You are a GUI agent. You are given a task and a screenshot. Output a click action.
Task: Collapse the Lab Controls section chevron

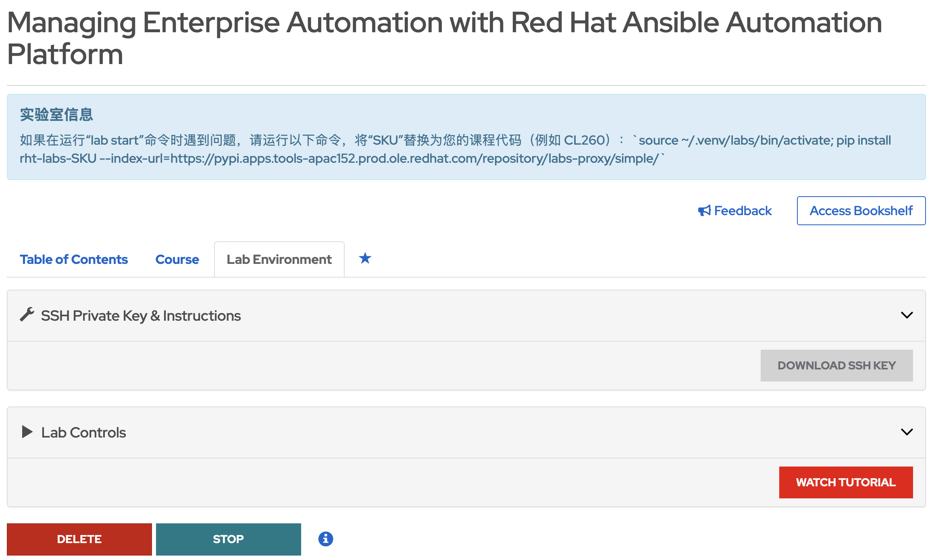click(x=907, y=432)
